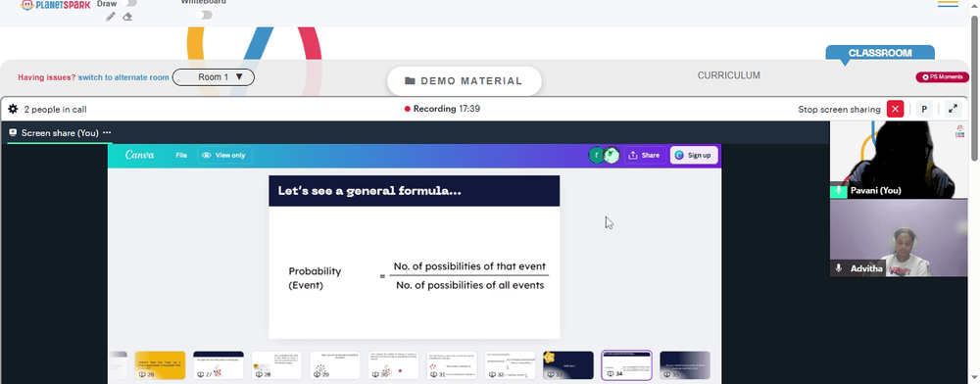Click the second collaborator avatar in Canva
Screen dimensions: 980x384
pos(612,155)
